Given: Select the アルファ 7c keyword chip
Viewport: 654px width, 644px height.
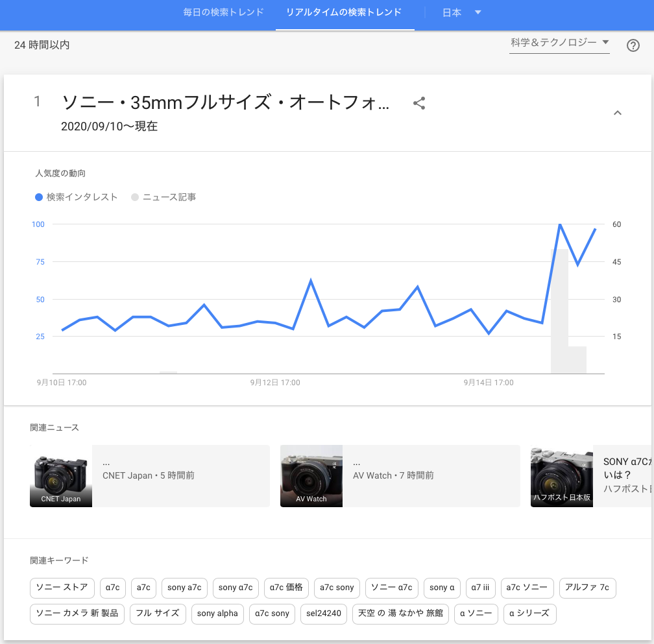Looking at the screenshot, I should [587, 588].
